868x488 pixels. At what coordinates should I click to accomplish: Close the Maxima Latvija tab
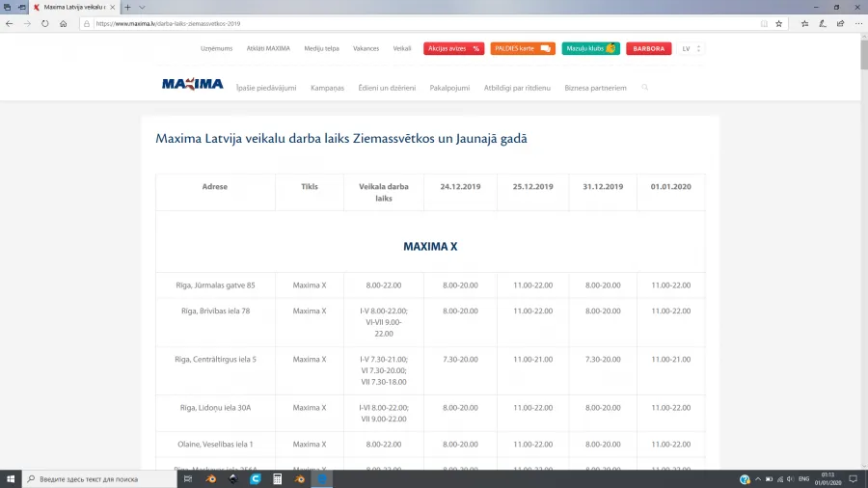113,7
